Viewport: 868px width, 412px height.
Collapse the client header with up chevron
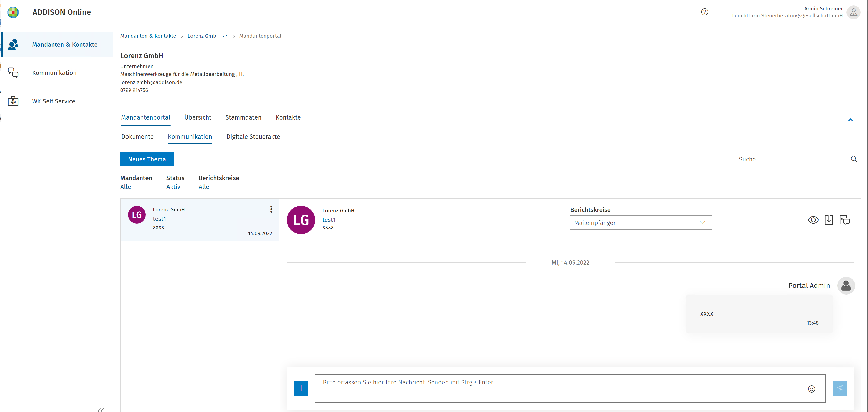pyautogui.click(x=851, y=120)
